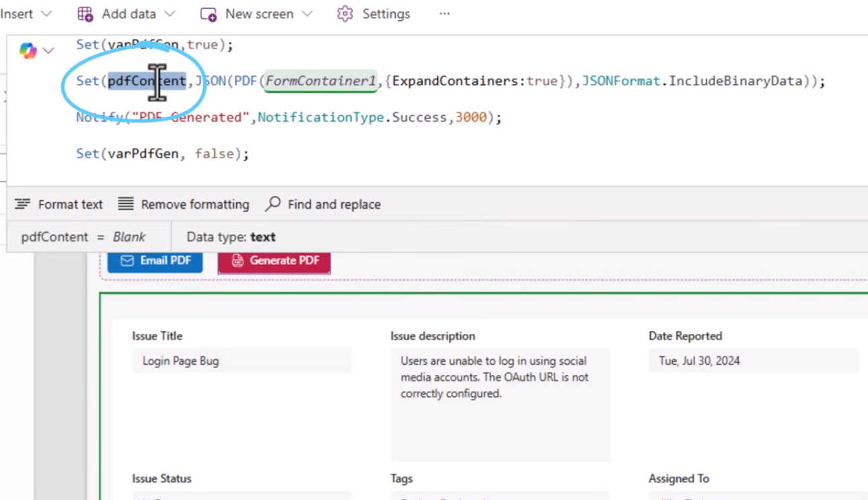
Task: Click the Add data grid icon
Action: pos(85,13)
